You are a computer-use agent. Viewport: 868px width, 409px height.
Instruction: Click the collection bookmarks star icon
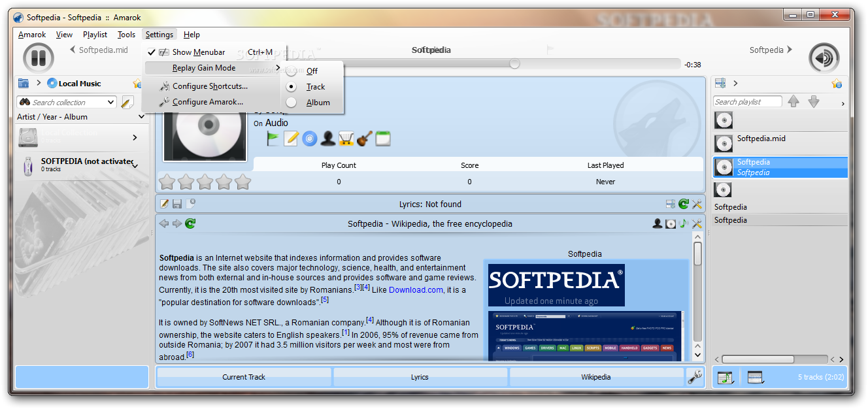pos(137,84)
